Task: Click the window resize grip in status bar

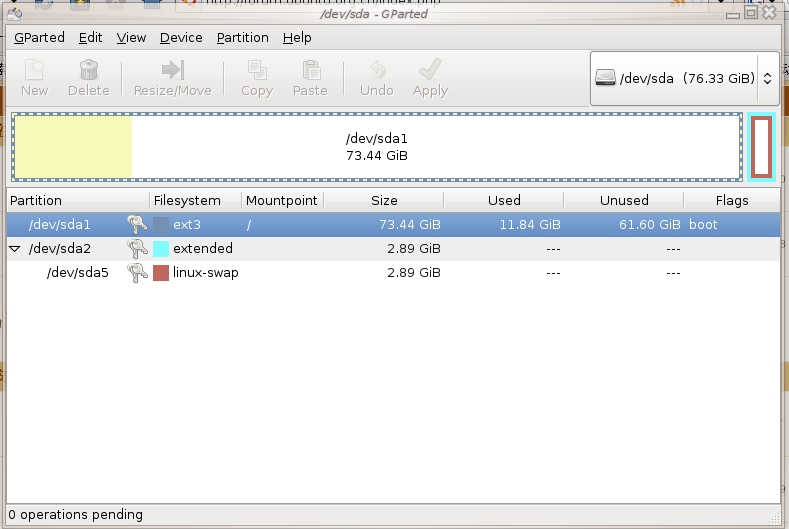Action: (x=775, y=518)
